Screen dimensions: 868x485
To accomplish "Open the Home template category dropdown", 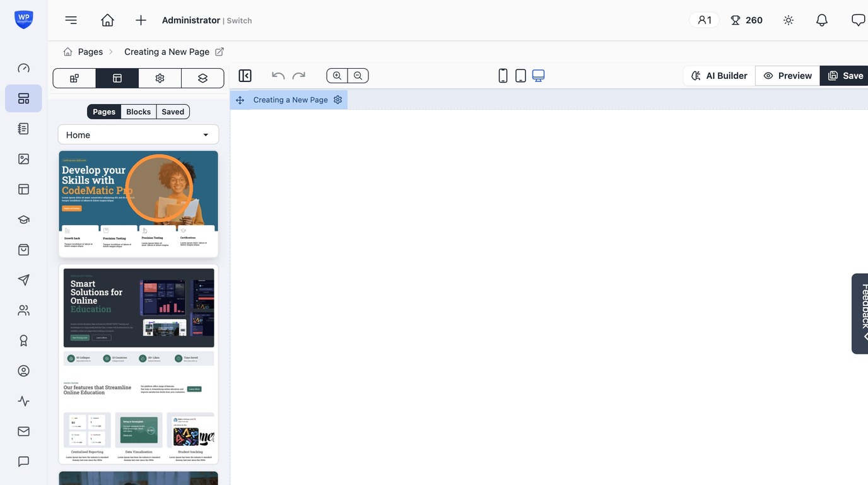I will point(138,134).
